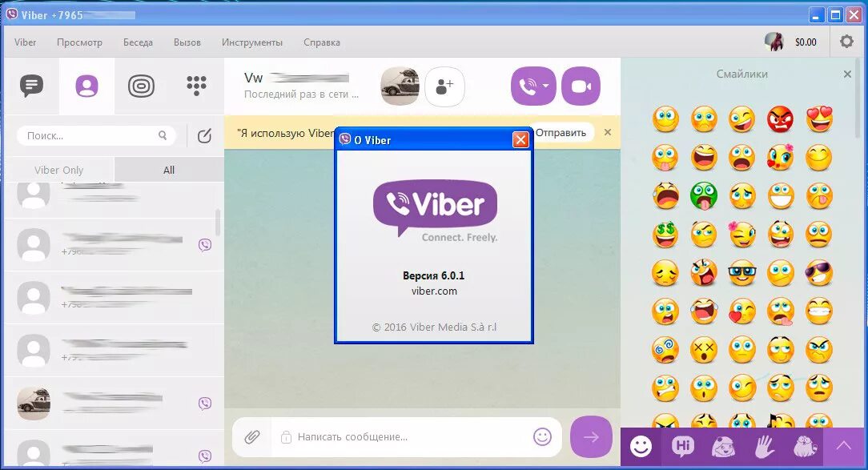This screenshot has width=868, height=470.
Task: Click the Vw contact name in chat header
Action: point(254,78)
